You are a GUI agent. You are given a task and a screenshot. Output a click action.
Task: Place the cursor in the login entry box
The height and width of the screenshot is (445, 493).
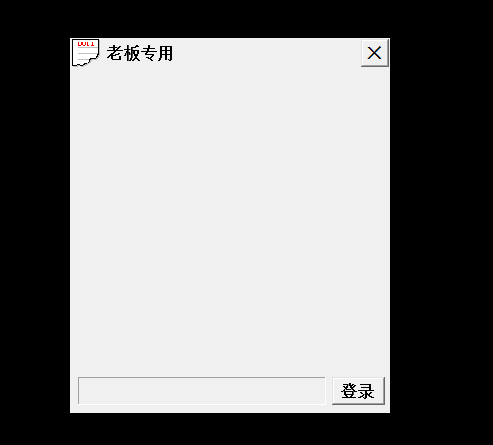pos(201,391)
